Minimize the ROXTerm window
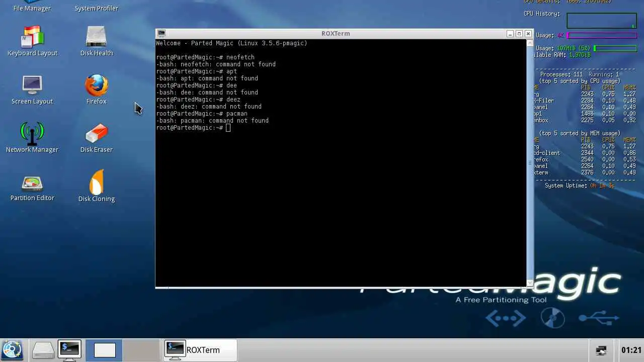The height and width of the screenshot is (362, 644). pyautogui.click(x=510, y=34)
